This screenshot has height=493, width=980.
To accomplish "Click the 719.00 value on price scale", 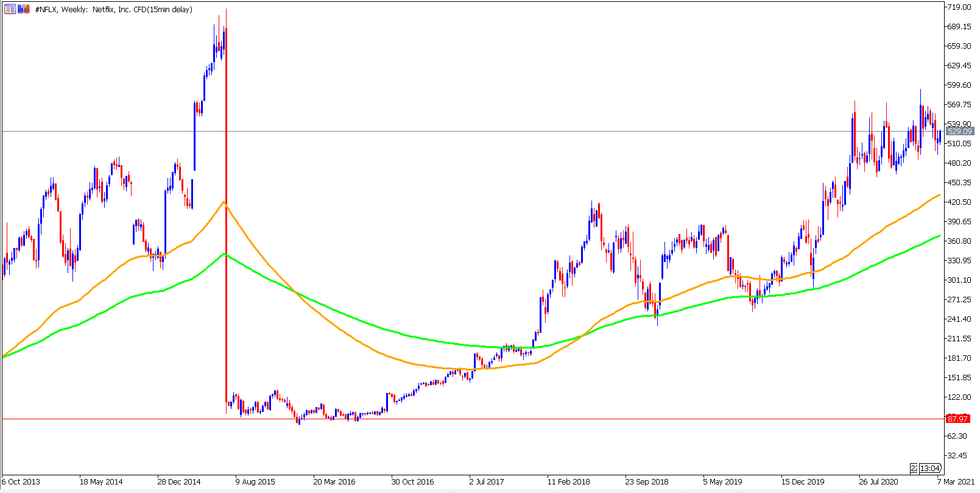I will point(959,7).
